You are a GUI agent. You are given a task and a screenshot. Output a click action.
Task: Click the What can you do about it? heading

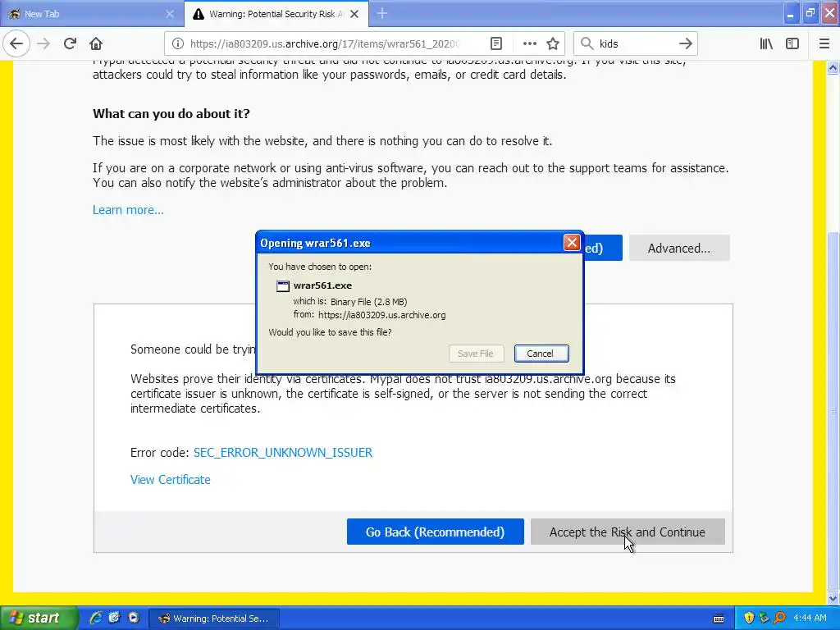171,113
